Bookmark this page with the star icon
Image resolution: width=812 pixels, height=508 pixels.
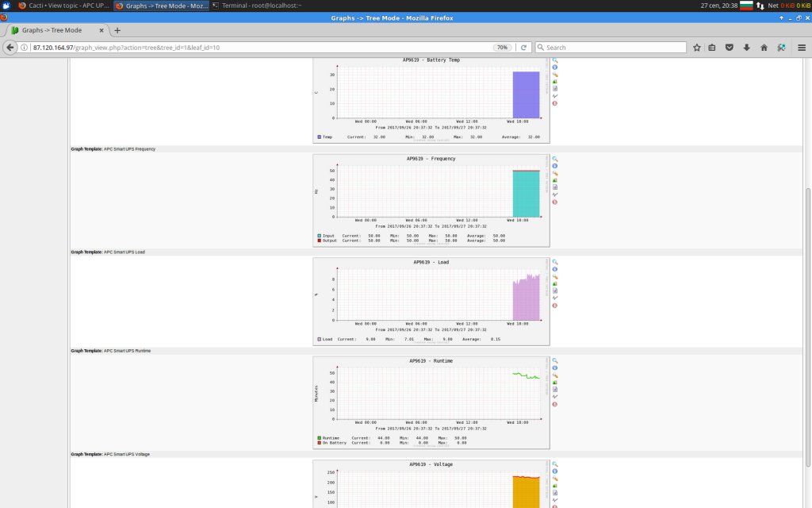(697, 48)
